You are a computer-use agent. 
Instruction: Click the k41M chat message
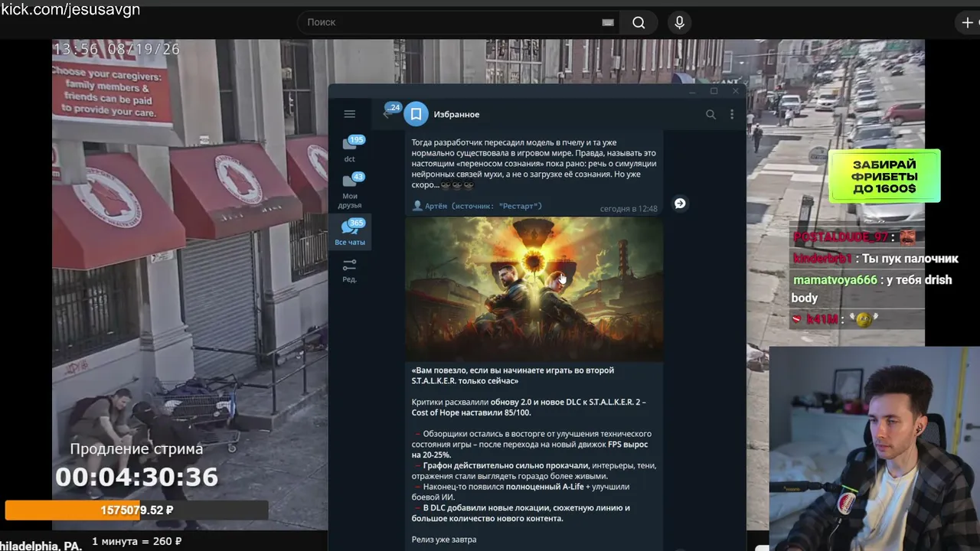(x=835, y=320)
